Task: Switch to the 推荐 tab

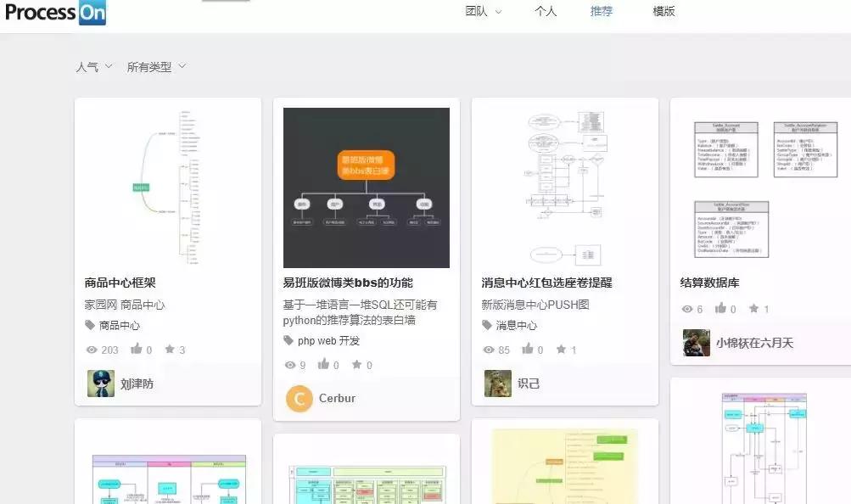Action: (601, 10)
